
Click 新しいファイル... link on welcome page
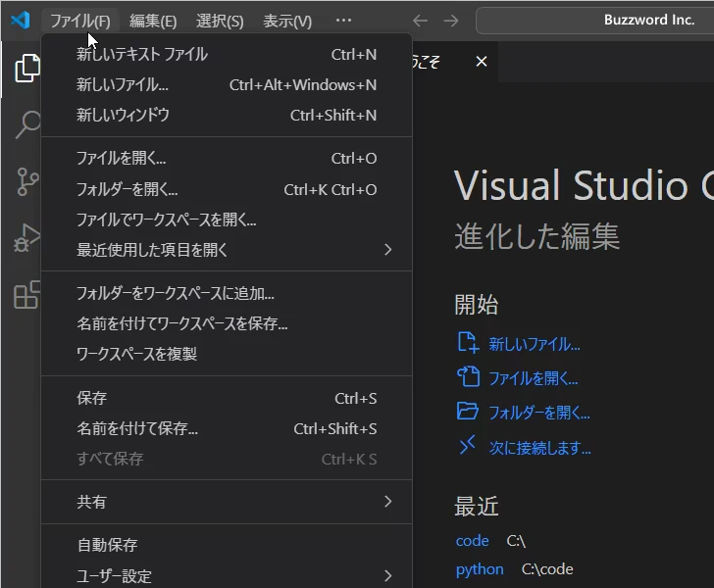click(535, 344)
